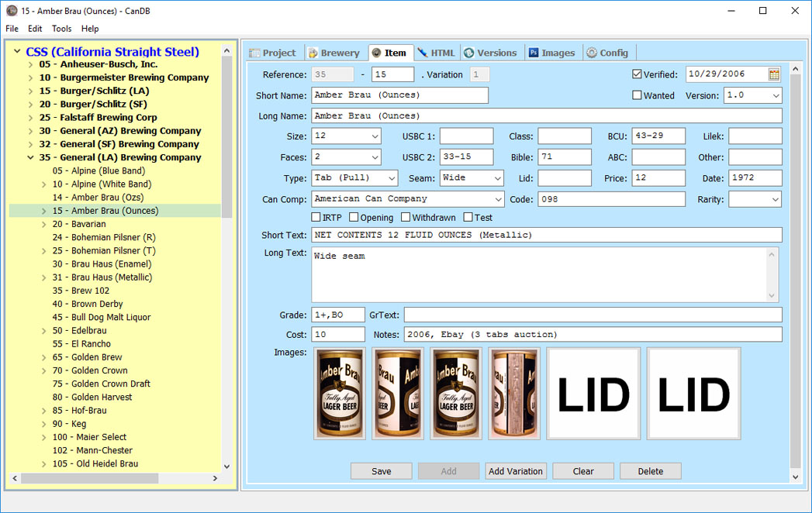
Task: Expand the 20 - Bavarian tree item
Action: [x=44, y=224]
